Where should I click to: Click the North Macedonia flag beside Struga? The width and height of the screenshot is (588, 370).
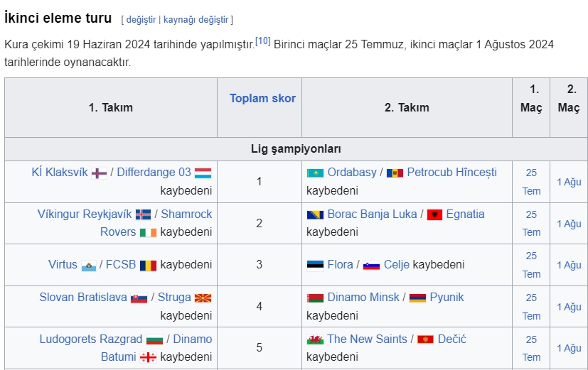[203, 298]
